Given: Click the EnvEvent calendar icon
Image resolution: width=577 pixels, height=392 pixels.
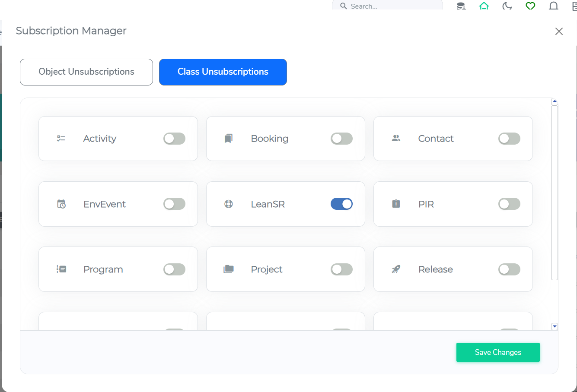Looking at the screenshot, I should pyautogui.click(x=61, y=204).
